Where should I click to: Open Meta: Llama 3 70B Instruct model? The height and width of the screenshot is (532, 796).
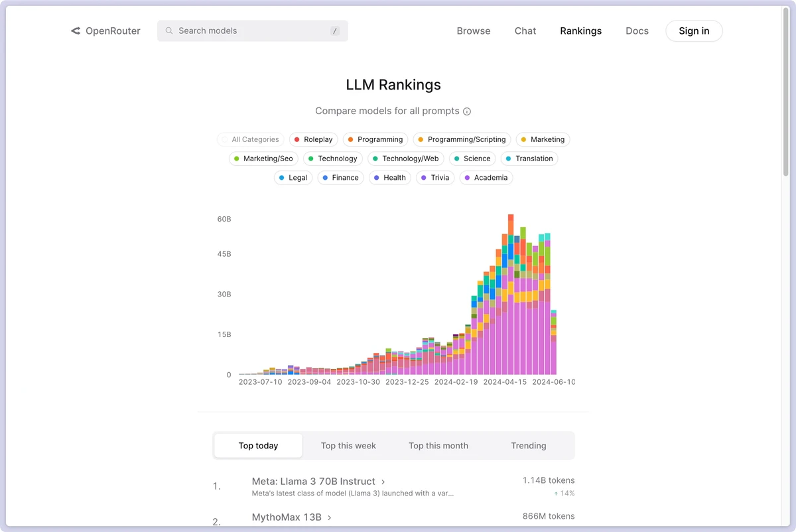pyautogui.click(x=314, y=482)
